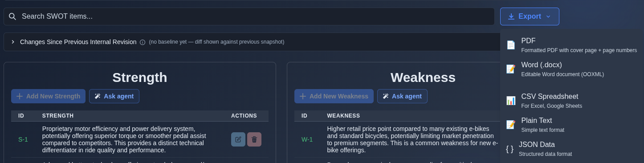644x163 pixels.
Task: Click the Plain Text notepad icon
Action: [511, 125]
